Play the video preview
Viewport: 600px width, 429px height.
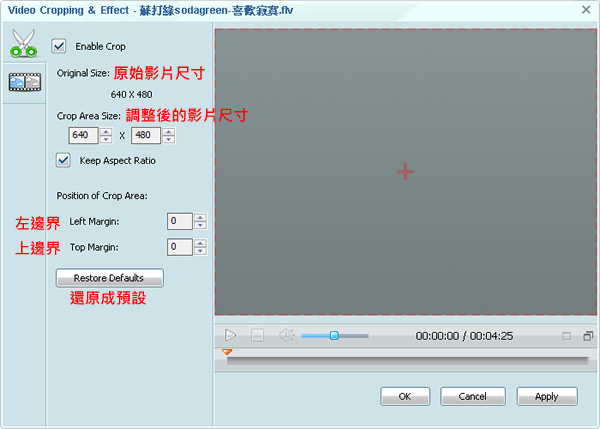230,335
